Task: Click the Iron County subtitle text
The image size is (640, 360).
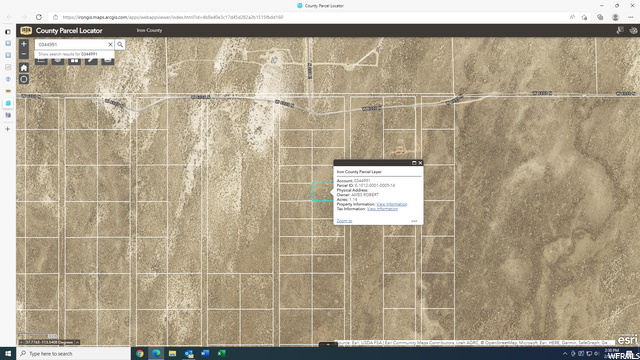Action: (x=149, y=30)
